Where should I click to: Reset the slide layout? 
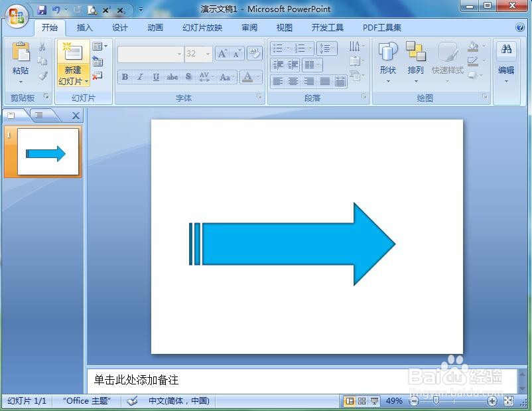(x=98, y=61)
